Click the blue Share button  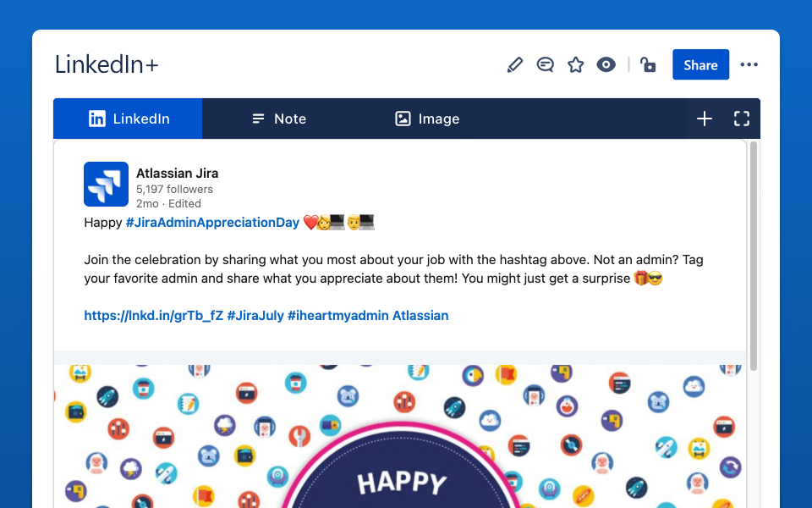tap(700, 65)
